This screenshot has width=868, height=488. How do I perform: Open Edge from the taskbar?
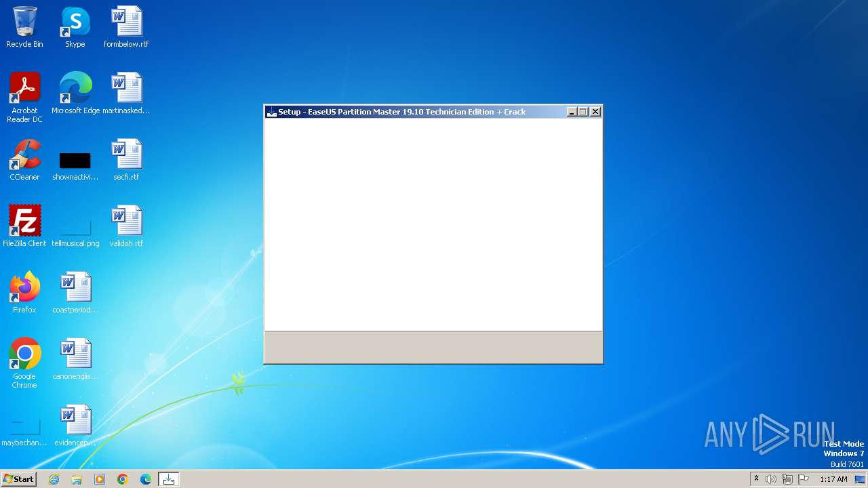pos(146,479)
